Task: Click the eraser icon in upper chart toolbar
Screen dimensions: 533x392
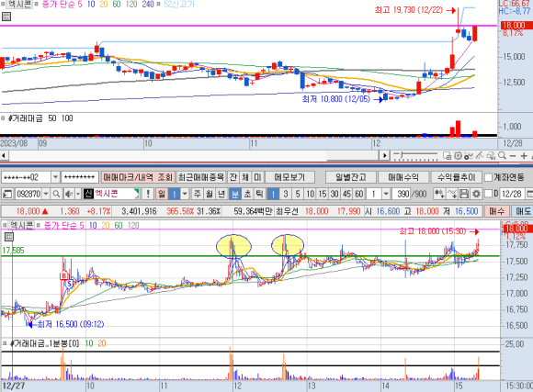Action: tap(490, 155)
